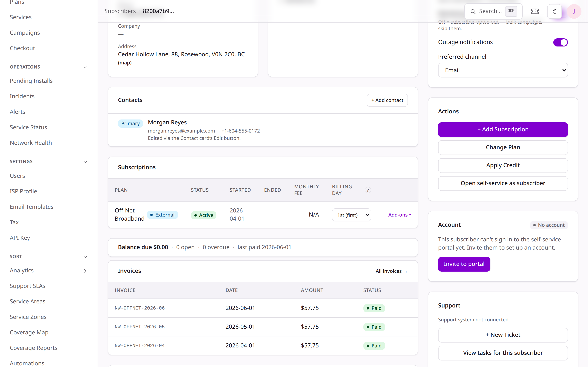The image size is (588, 367).
Task: Click the Invite to portal button
Action: point(464,264)
